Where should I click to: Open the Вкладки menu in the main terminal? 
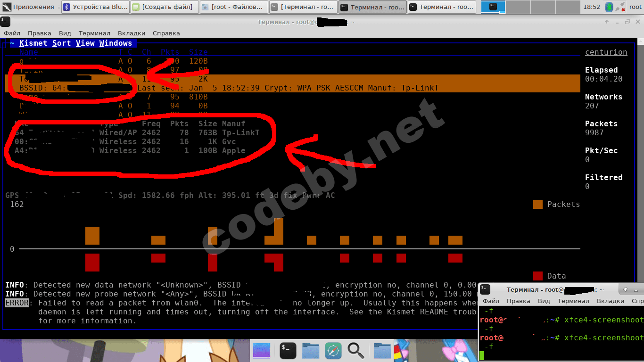pos(132,33)
